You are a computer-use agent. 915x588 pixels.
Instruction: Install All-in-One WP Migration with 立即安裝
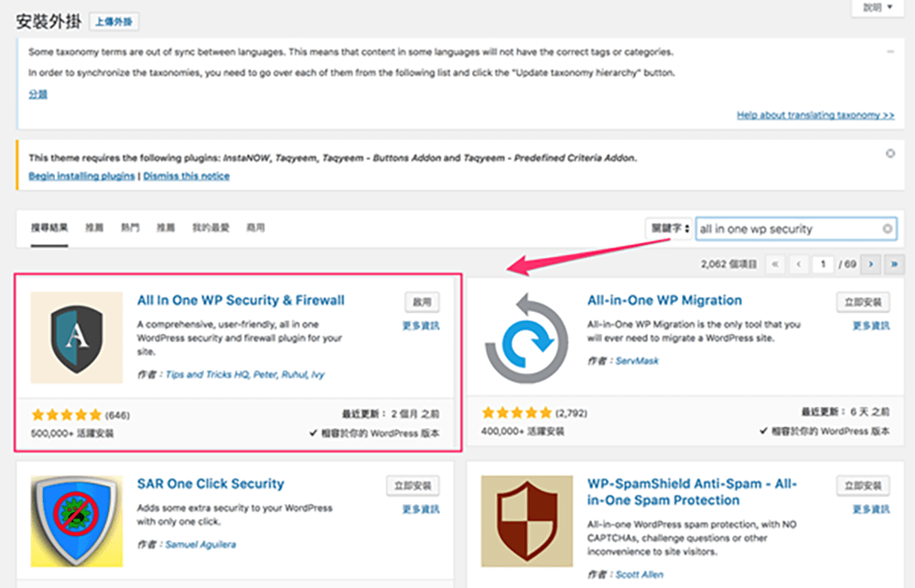click(x=863, y=302)
